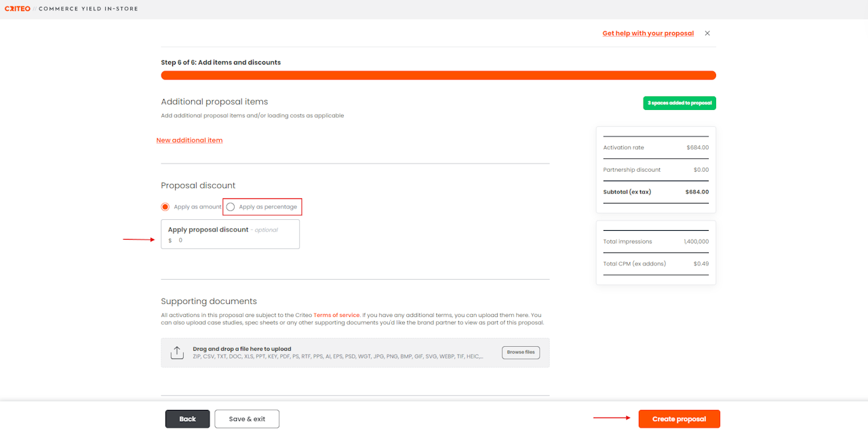Viewport: 868px width, 431px height.
Task: Click the upload arrow icon
Action: click(177, 352)
